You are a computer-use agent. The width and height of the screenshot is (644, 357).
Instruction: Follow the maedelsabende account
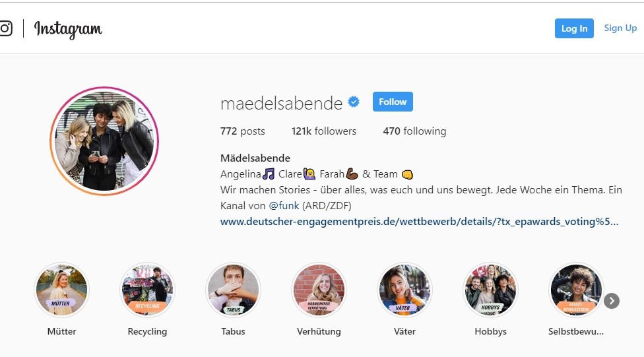pyautogui.click(x=393, y=102)
